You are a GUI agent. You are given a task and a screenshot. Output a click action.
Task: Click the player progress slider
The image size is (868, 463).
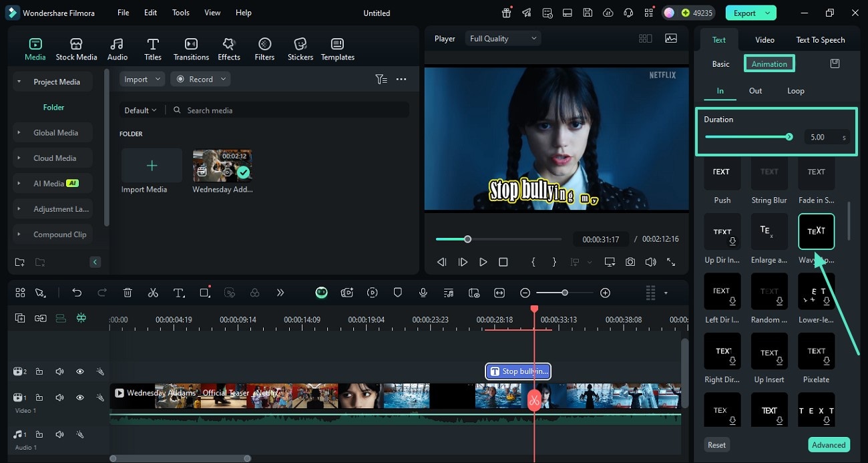pos(498,239)
